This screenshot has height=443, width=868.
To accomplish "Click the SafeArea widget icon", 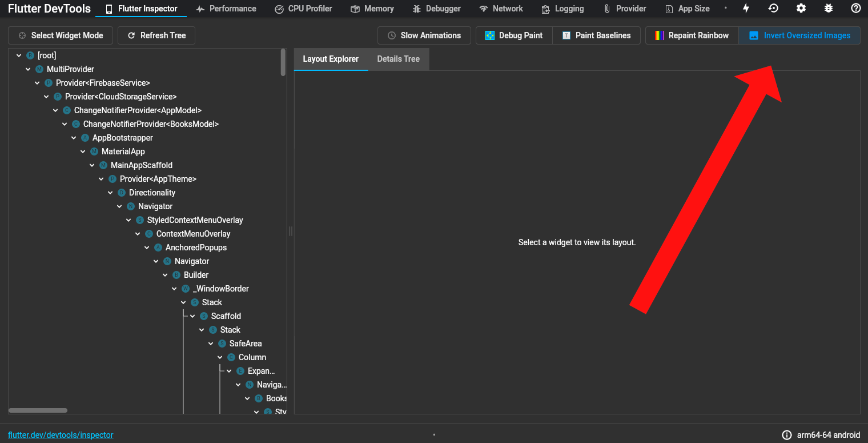I will coord(222,344).
